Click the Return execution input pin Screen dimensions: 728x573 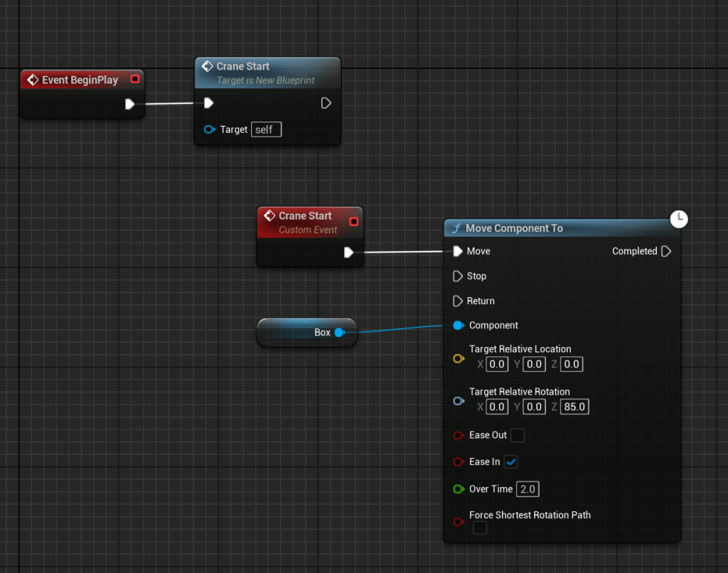point(458,301)
